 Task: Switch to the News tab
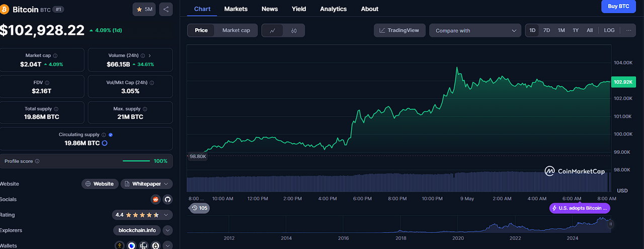tap(270, 9)
